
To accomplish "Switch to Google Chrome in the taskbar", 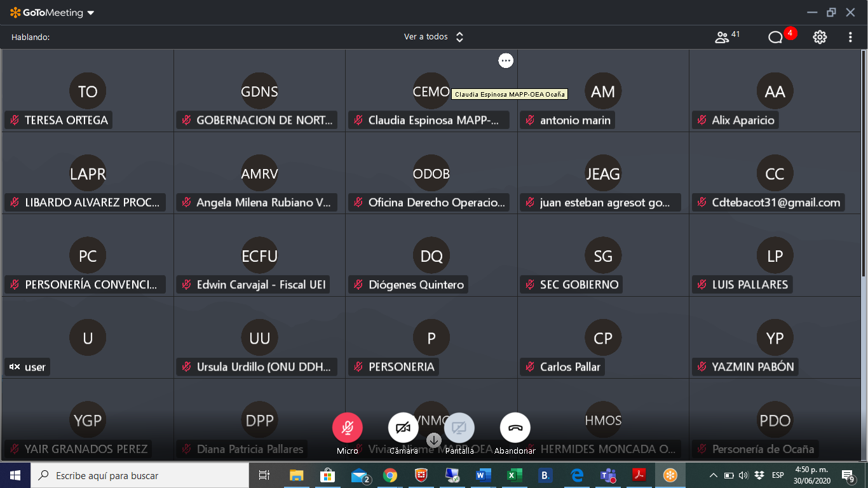I will [390, 475].
